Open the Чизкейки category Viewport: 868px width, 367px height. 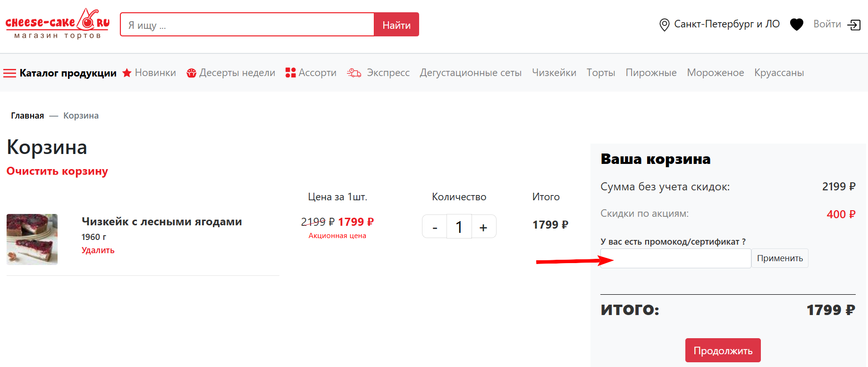[554, 72]
